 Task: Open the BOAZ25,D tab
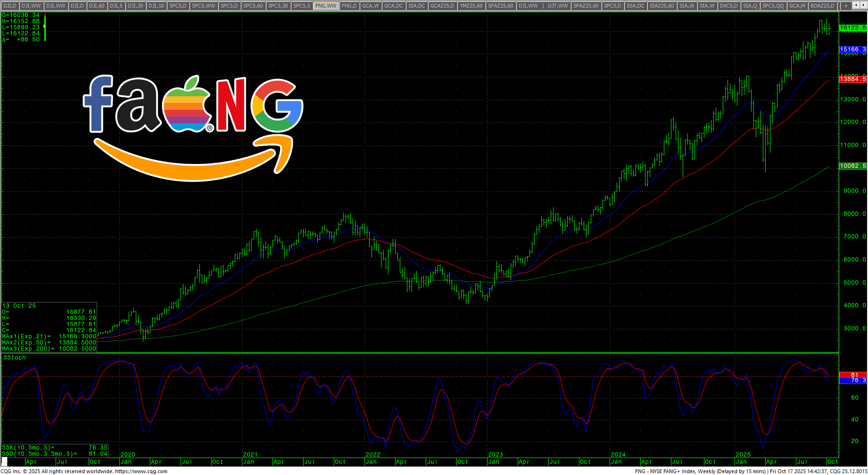tap(822, 6)
